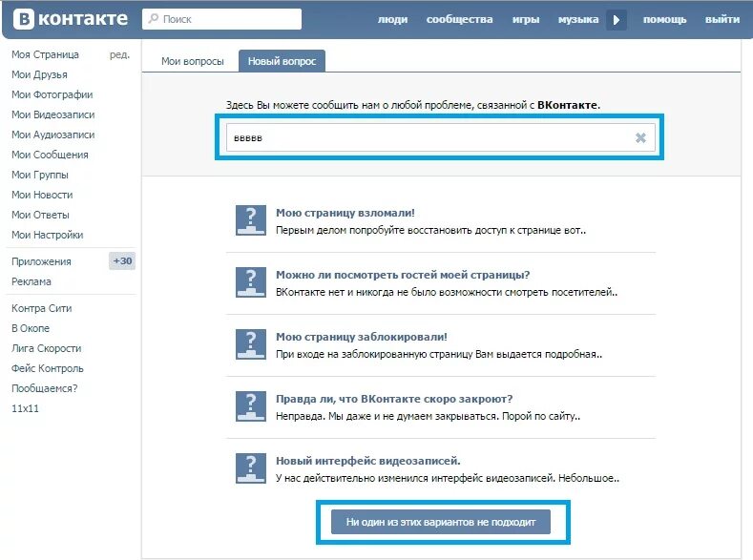Viewport: 753px width, 560px height.
Task: Open the 'сообщества' header menu item
Action: [460, 20]
